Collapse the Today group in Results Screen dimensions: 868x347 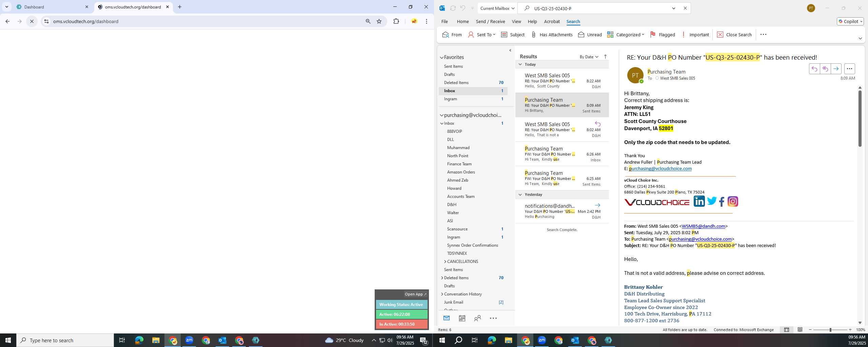[520, 64]
